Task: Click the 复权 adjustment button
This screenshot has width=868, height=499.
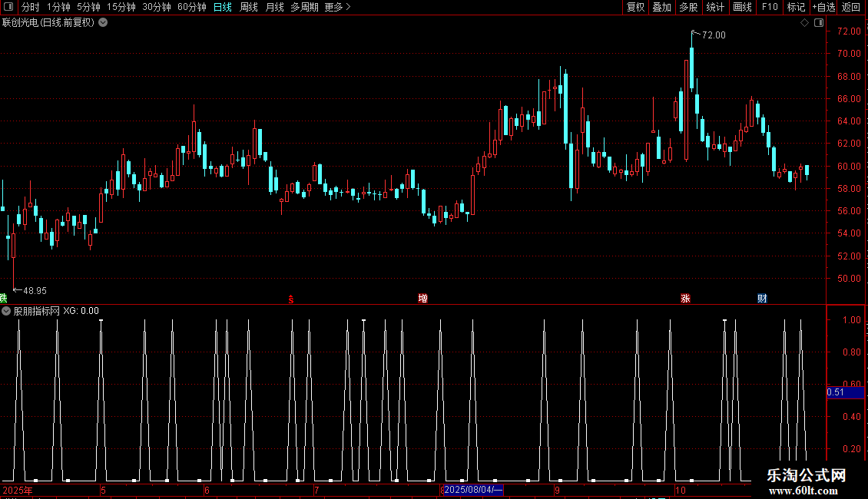Action: tap(635, 7)
